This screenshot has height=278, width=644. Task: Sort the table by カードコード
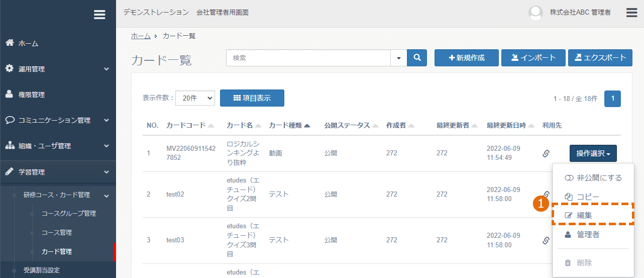click(190, 125)
